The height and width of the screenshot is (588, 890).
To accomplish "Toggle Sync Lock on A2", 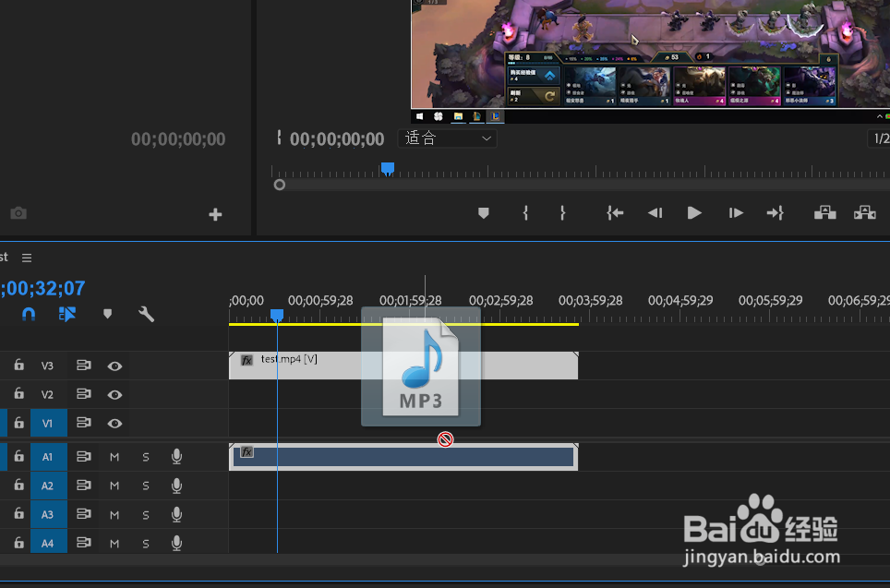I will [x=83, y=485].
